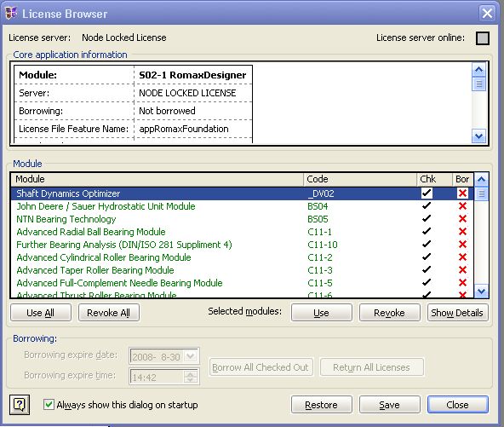The width and height of the screenshot is (504, 427).
Task: Click the Module column header
Action: point(157,179)
